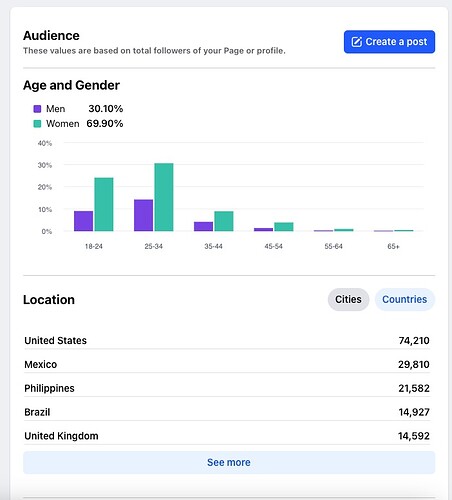Click the Create a post button

(x=389, y=42)
